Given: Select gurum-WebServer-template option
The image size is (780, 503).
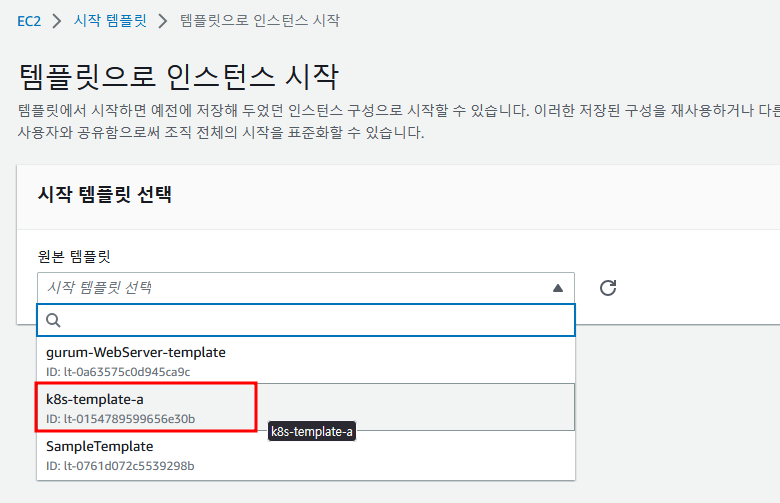Looking at the screenshot, I should 306,360.
